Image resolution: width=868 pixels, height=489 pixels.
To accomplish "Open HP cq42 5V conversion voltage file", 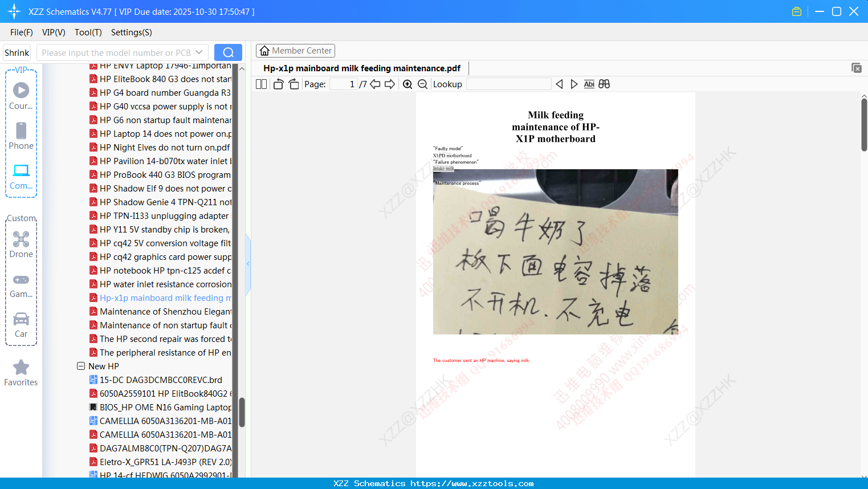I will (161, 243).
